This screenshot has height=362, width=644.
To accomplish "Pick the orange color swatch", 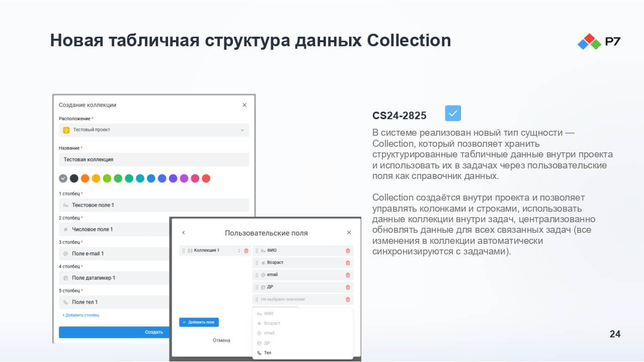I will point(85,178).
